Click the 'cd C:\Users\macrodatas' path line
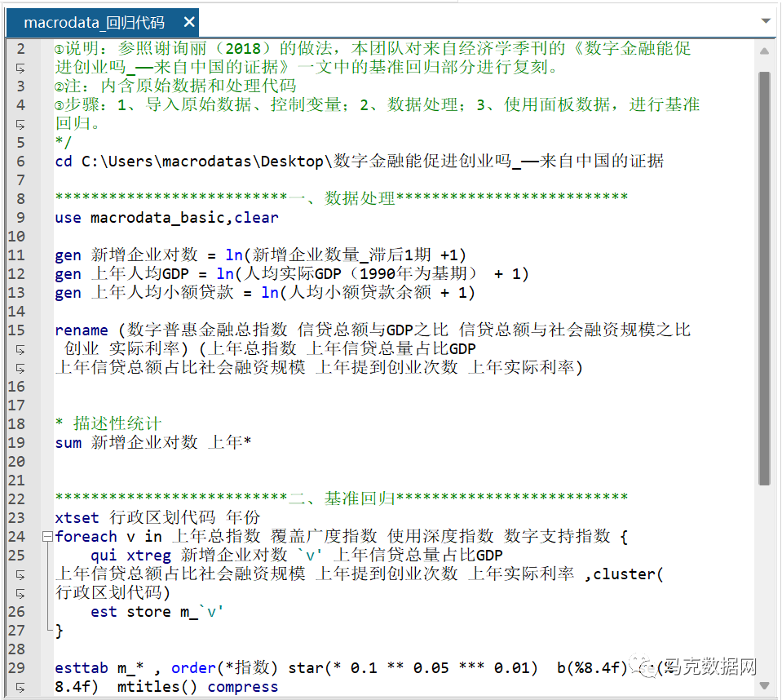The width and height of the screenshot is (782, 700). (359, 162)
